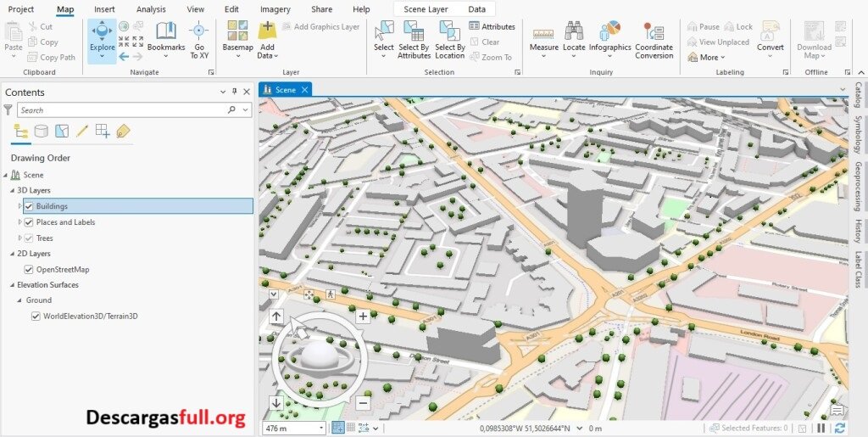Image resolution: width=868 pixels, height=437 pixels.
Task: Collapse the 2D Layers group
Action: click(12, 254)
